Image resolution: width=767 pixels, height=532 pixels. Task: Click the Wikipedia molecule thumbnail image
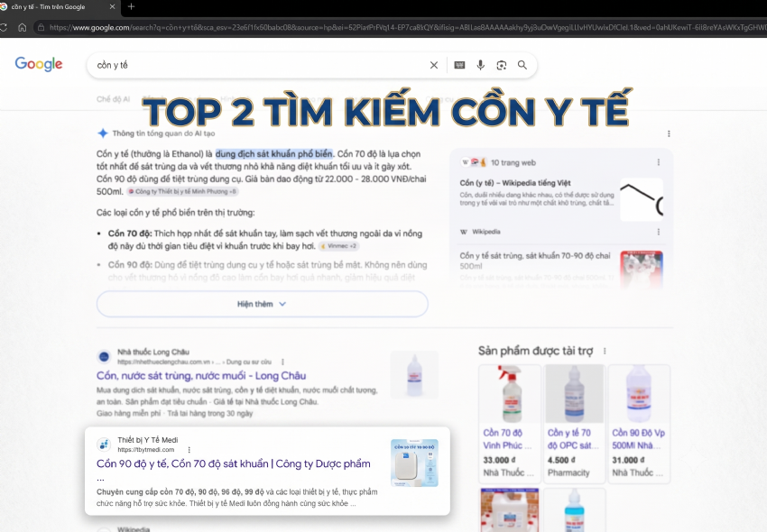(642, 199)
